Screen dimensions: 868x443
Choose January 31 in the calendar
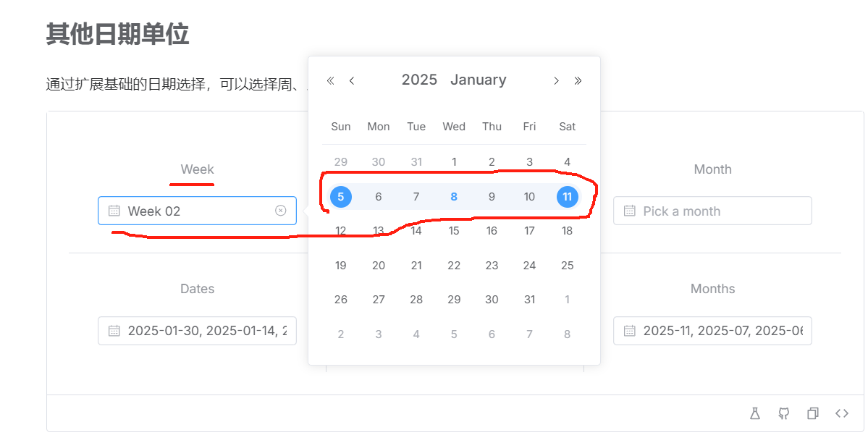point(529,300)
